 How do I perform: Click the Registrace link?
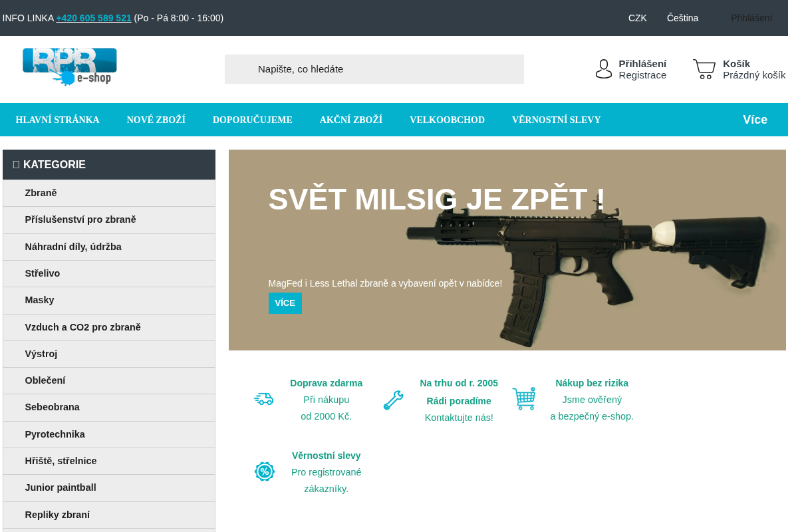[642, 75]
